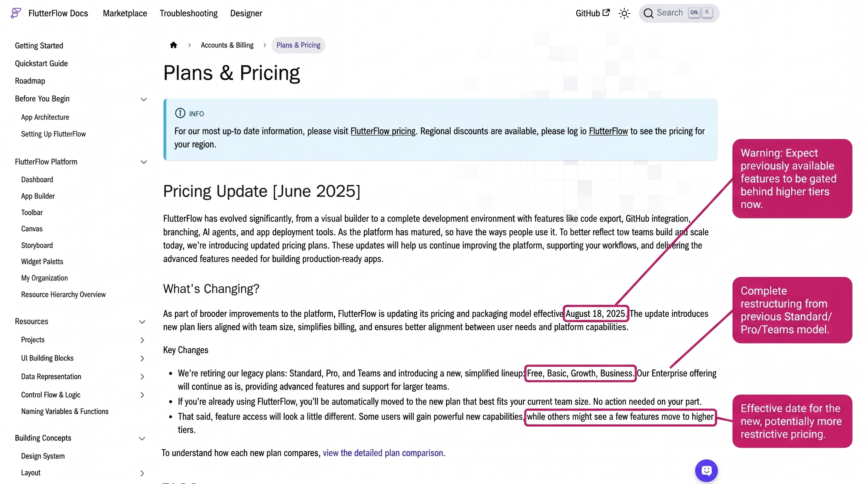The image size is (868, 484).
Task: Open the chat support bubble icon
Action: point(706,470)
